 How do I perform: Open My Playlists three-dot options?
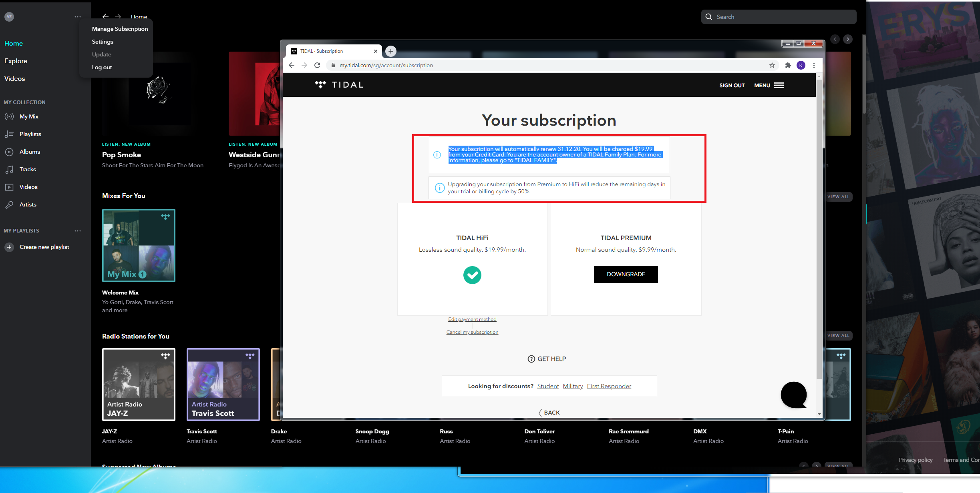[x=78, y=231]
